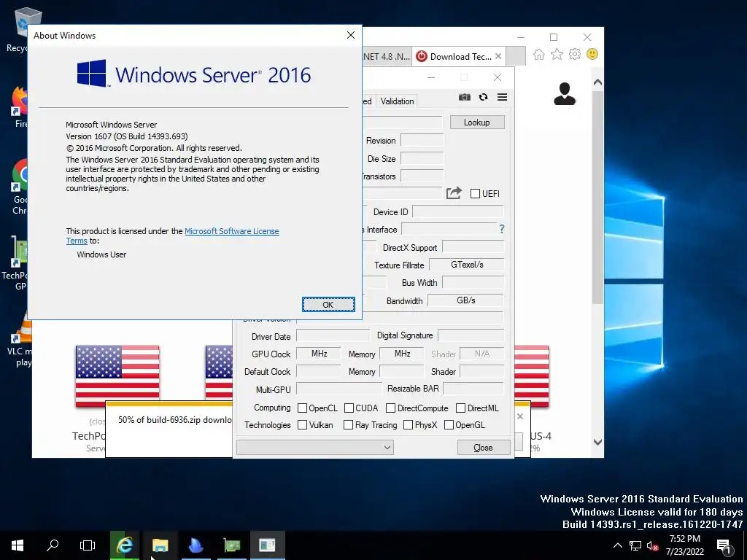Screen dimensions: 747x560
Task: Click the Digital Signature field
Action: 471,335
